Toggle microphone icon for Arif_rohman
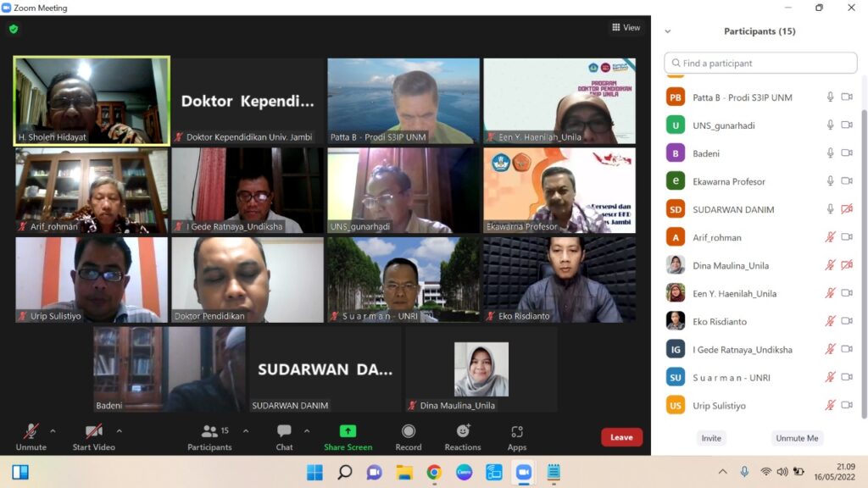Screen dimensions: 868x488 click(x=830, y=238)
